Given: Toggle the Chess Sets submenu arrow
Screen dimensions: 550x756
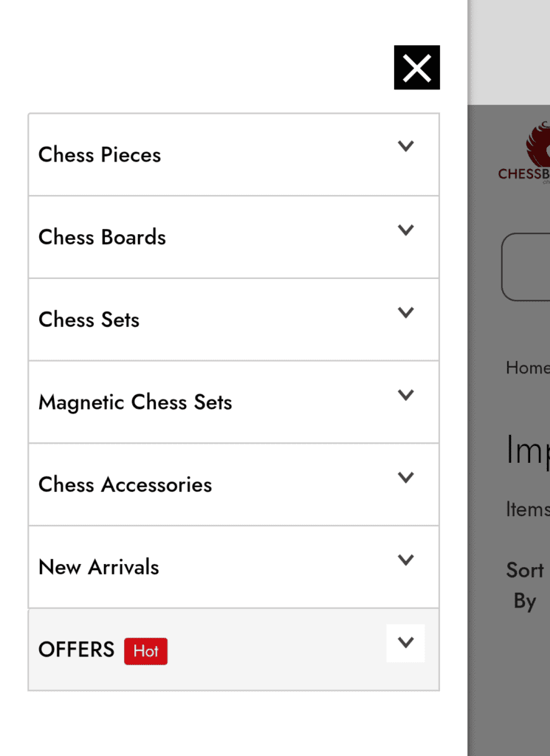Looking at the screenshot, I should (405, 312).
